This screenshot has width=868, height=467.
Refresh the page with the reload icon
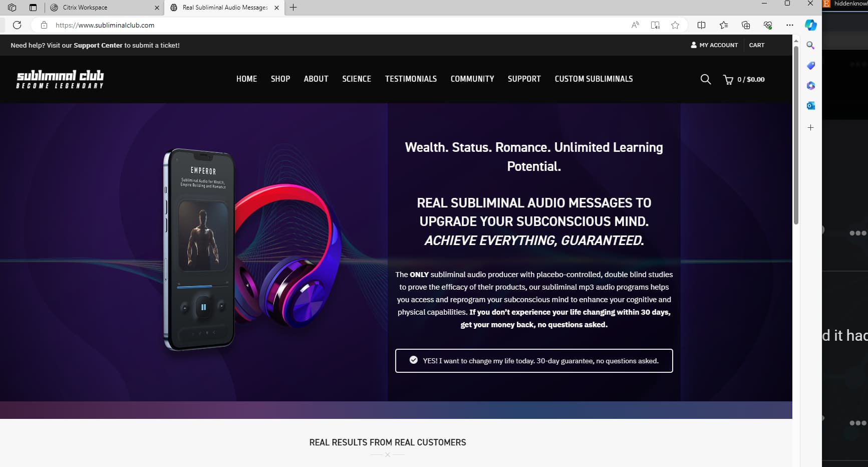click(x=17, y=25)
